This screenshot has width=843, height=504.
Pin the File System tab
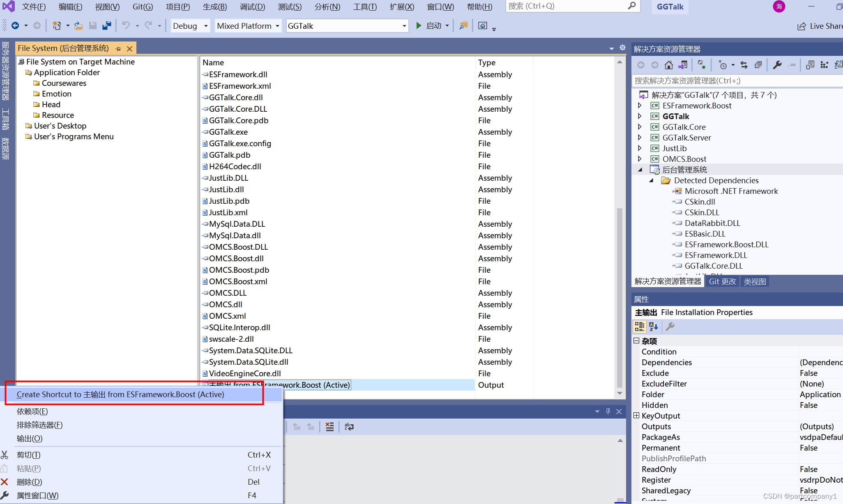pyautogui.click(x=118, y=48)
